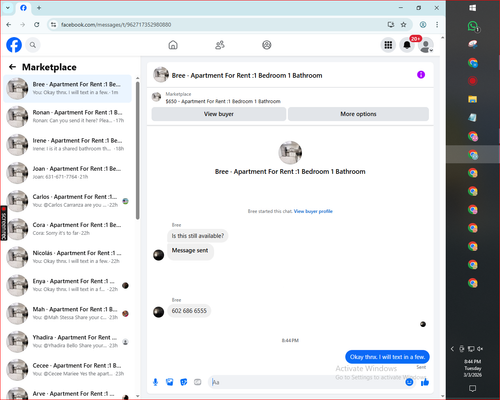Click the chat header title Bree Apartment

247,75
